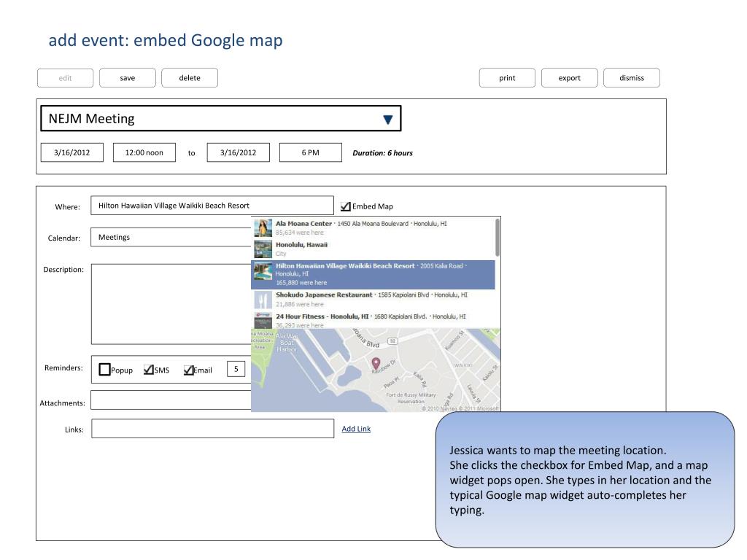Click the 6 PM end time field
Viewport: 747px width, 560px height.
311,152
